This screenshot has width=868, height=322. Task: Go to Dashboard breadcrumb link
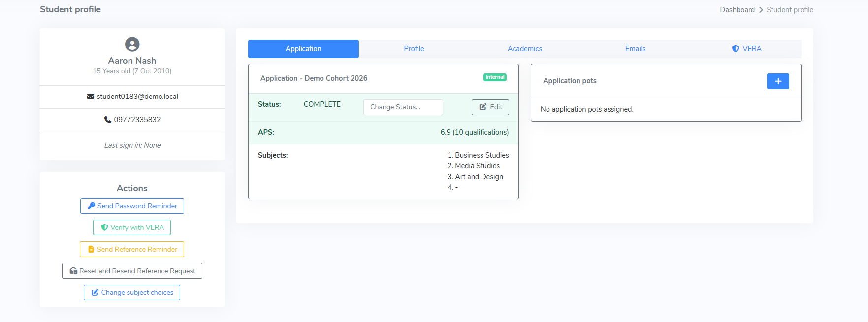737,10
